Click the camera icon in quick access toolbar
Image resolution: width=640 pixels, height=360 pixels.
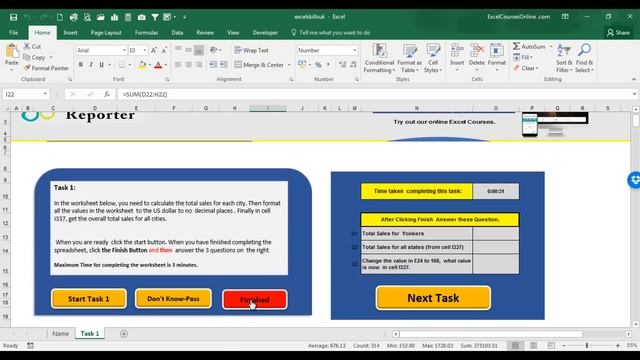click(141, 17)
